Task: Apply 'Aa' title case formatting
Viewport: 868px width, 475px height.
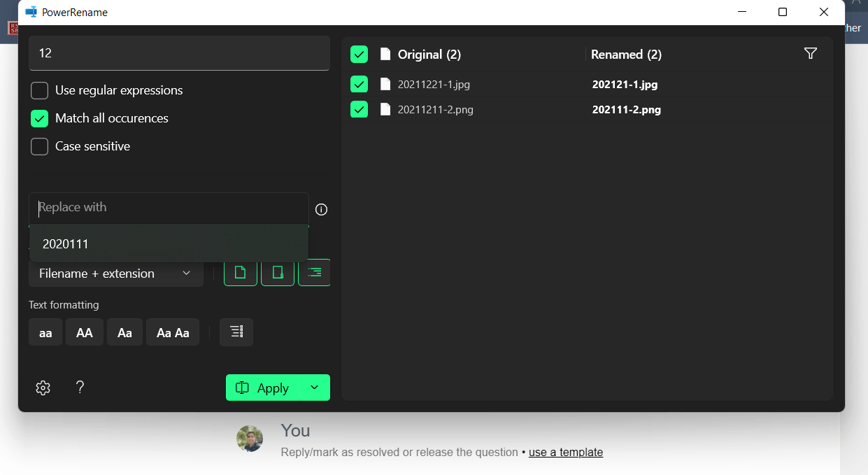Action: [125, 332]
